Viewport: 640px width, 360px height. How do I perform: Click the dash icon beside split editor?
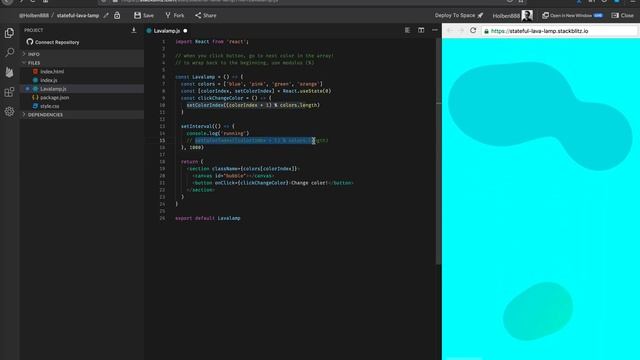435,30
